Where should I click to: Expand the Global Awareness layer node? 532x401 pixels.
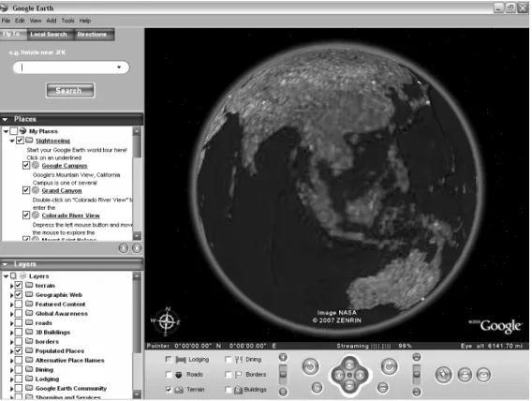click(12, 314)
